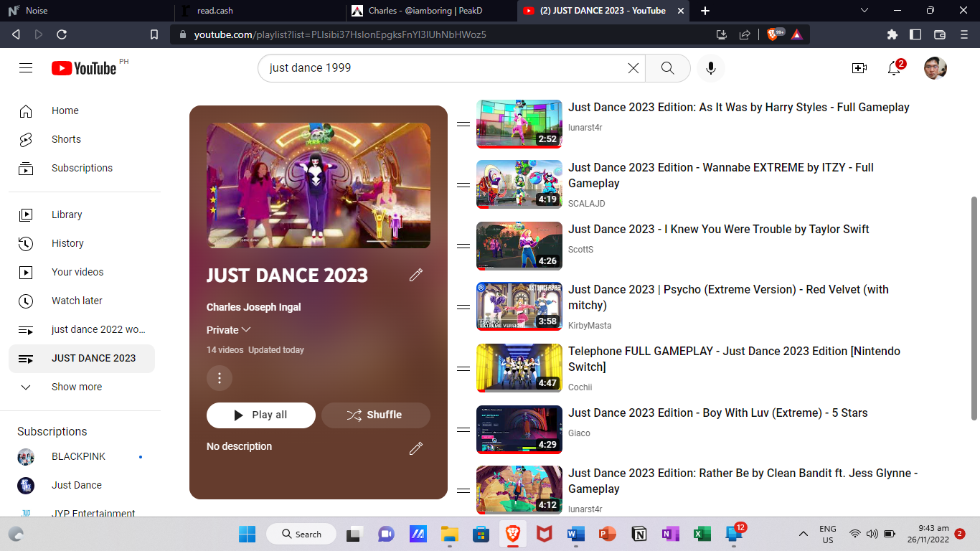
Task: Edit the playlist title JUST DANCE 2023
Action: click(416, 275)
